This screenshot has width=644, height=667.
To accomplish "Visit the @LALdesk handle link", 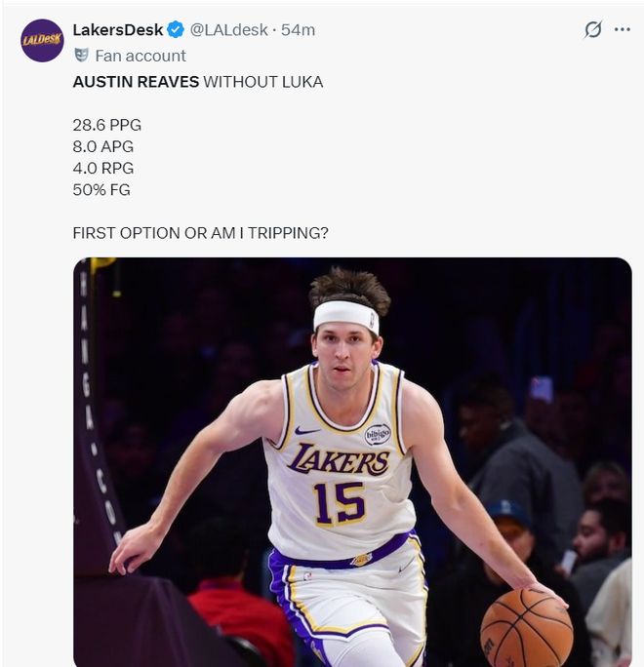I will (228, 30).
